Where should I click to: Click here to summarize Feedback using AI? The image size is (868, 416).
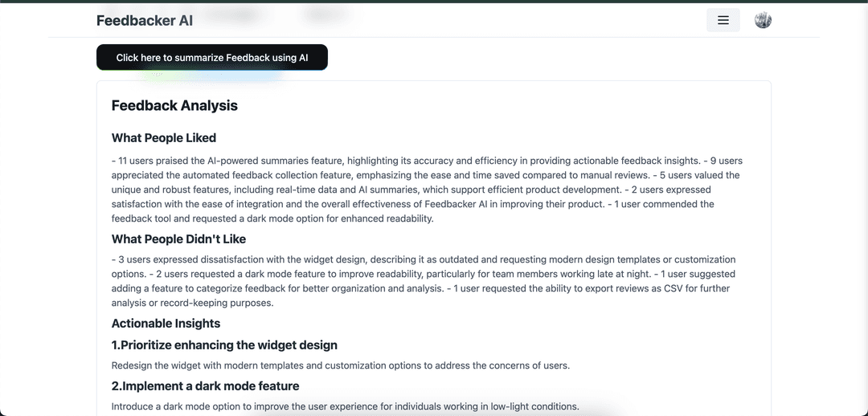pyautogui.click(x=212, y=58)
